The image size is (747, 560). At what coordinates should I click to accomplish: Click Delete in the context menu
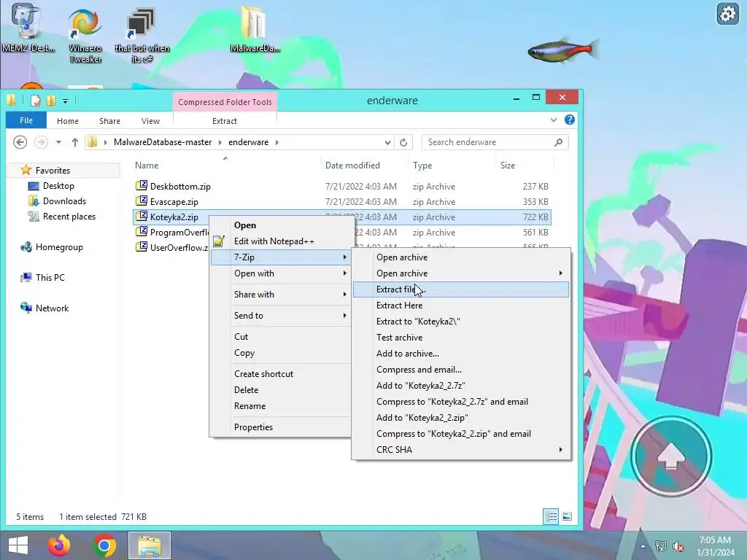point(281,390)
